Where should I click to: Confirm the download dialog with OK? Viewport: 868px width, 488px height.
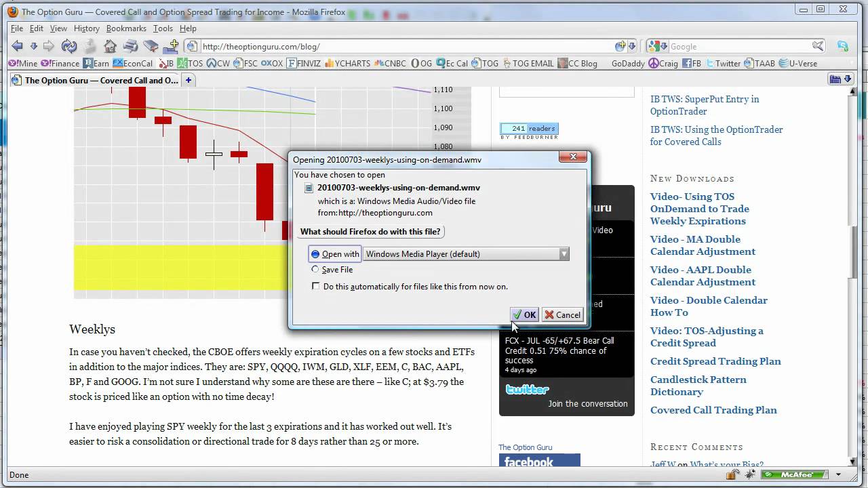coord(524,314)
